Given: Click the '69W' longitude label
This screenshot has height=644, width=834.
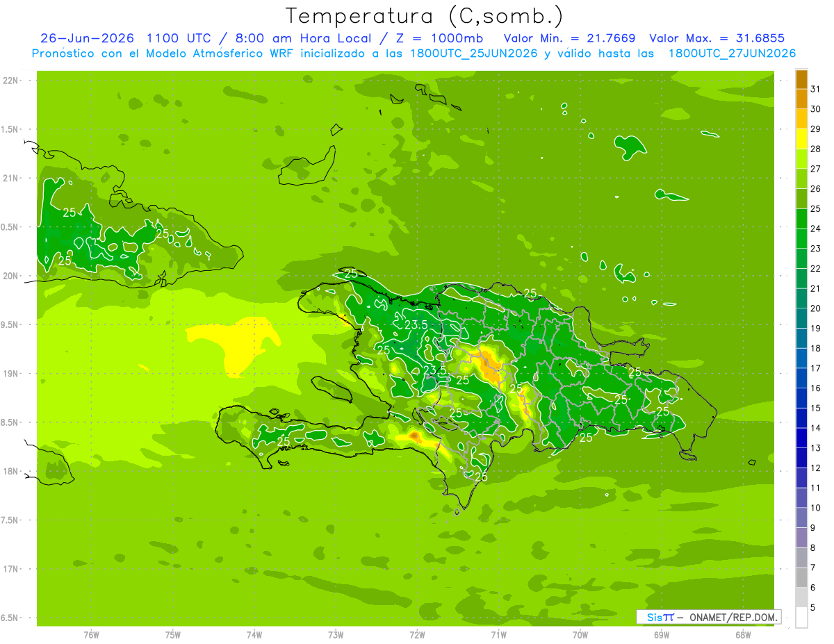Looking at the screenshot, I should (662, 634).
